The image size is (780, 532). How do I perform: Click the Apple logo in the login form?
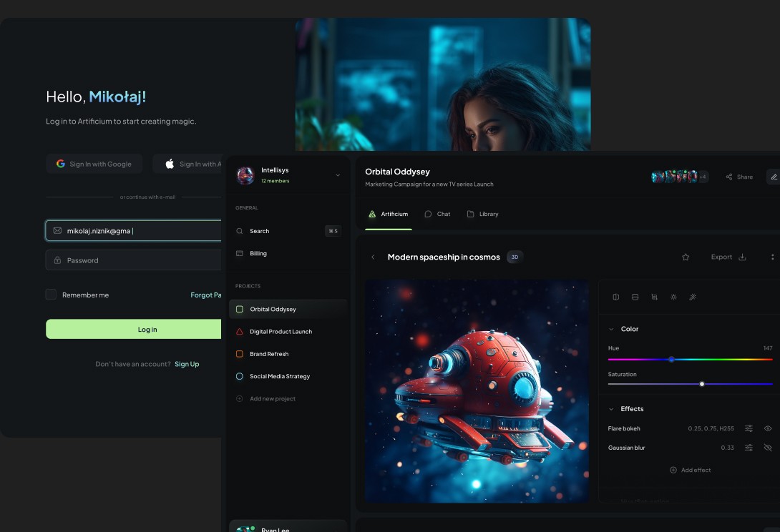[x=170, y=164]
